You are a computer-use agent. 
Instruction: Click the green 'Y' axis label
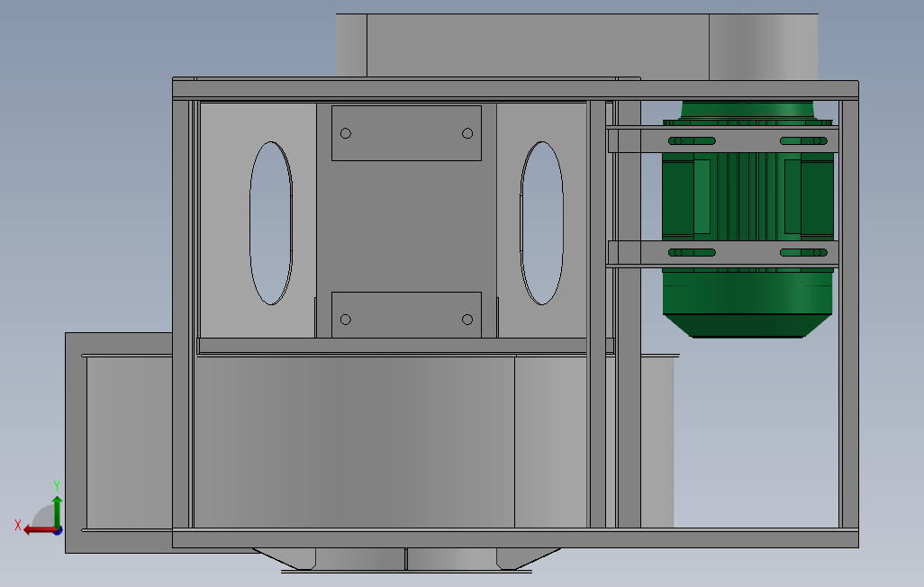(x=57, y=486)
